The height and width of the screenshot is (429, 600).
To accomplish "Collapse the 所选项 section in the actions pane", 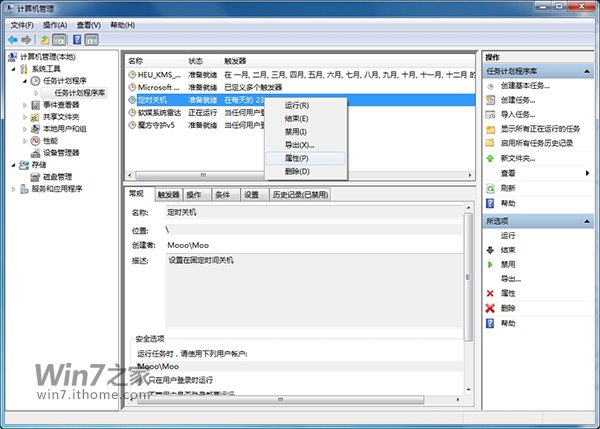I will click(588, 219).
